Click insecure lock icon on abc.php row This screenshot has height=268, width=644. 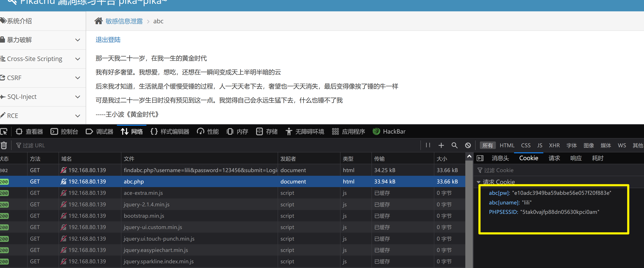point(63,182)
